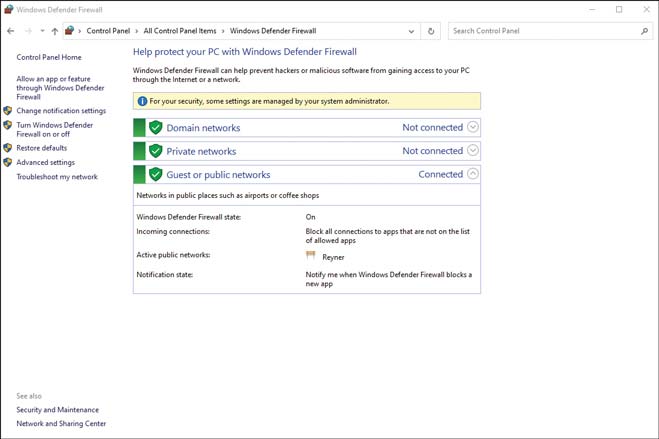Expand the Private networks section chevron

(473, 150)
